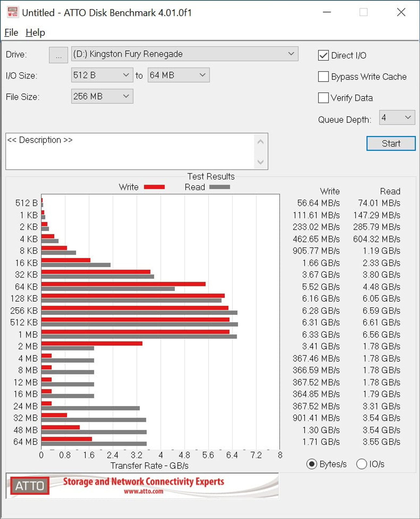Select the IO/s radio button
Screen dimensions: 420x519
click(x=362, y=464)
